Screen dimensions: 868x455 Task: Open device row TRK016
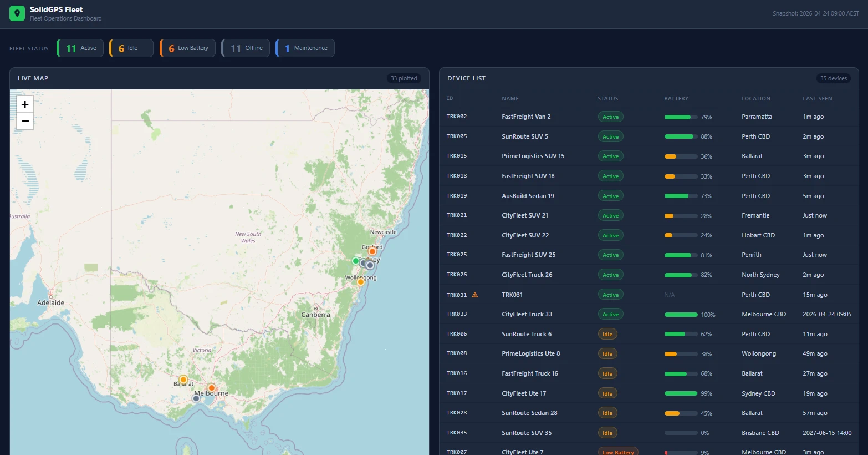click(x=649, y=373)
